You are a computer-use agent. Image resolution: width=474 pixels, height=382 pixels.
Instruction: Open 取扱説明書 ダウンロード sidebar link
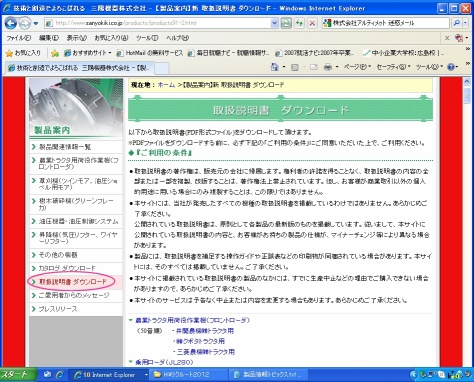[76, 282]
